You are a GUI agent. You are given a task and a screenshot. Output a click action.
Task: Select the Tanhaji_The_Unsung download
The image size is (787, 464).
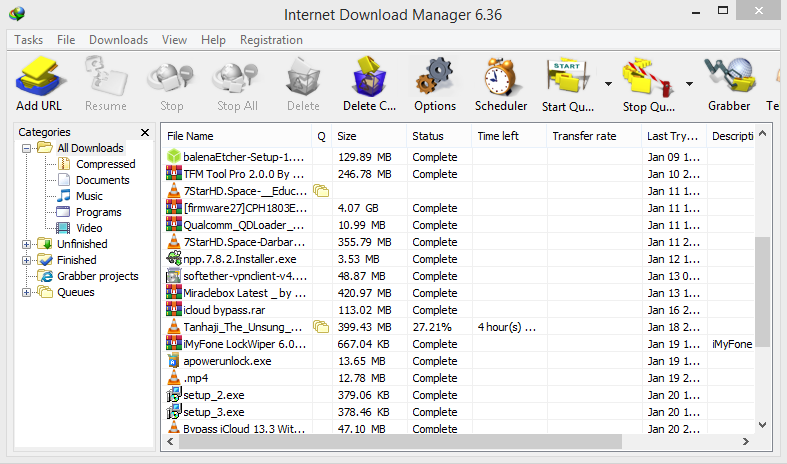tap(458, 327)
